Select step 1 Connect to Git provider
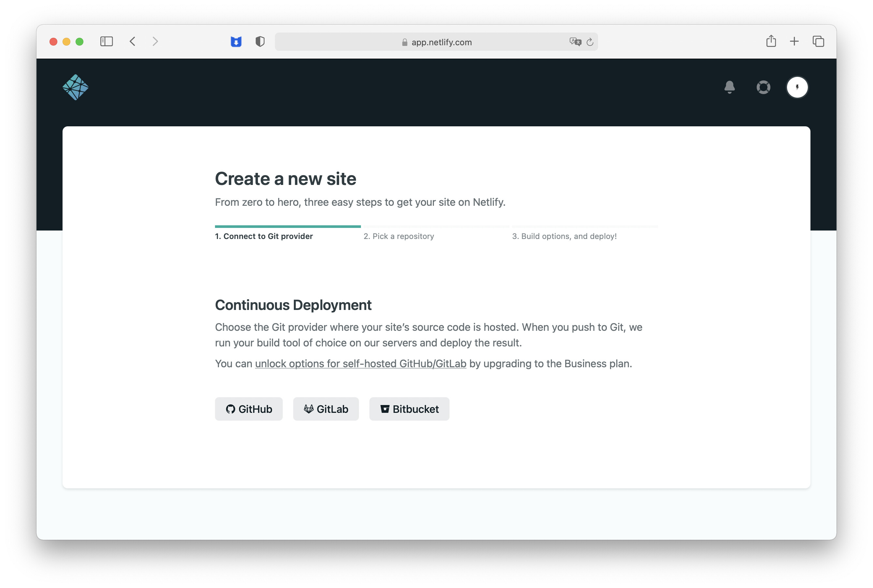873x588 pixels. click(x=264, y=236)
